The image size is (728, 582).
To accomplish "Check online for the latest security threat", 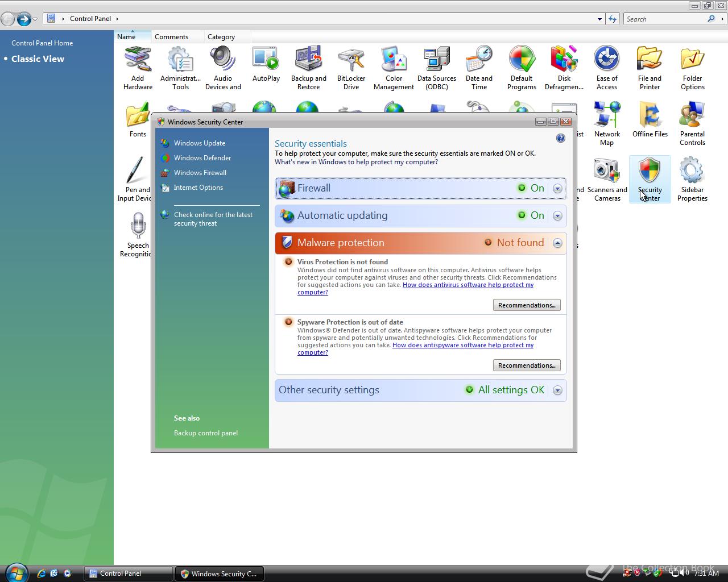I will (x=213, y=219).
